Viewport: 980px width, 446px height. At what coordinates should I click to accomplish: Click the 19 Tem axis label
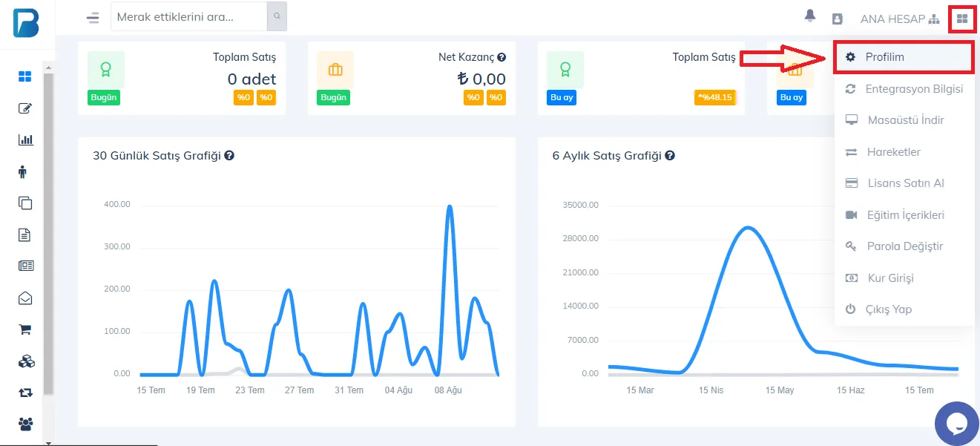pos(200,390)
